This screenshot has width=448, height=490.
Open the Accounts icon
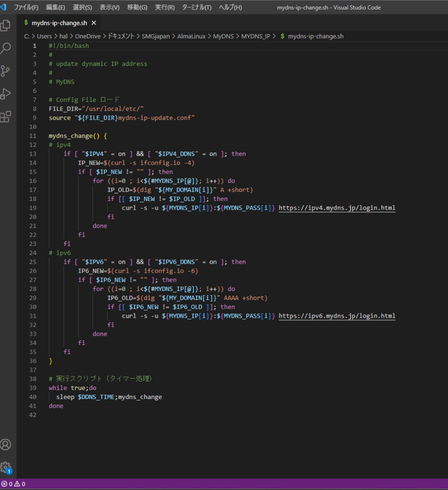pyautogui.click(x=6, y=445)
